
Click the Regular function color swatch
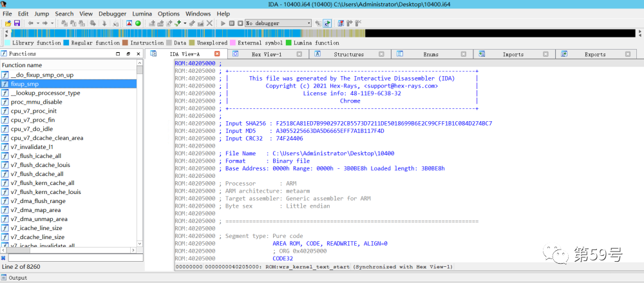click(66, 43)
